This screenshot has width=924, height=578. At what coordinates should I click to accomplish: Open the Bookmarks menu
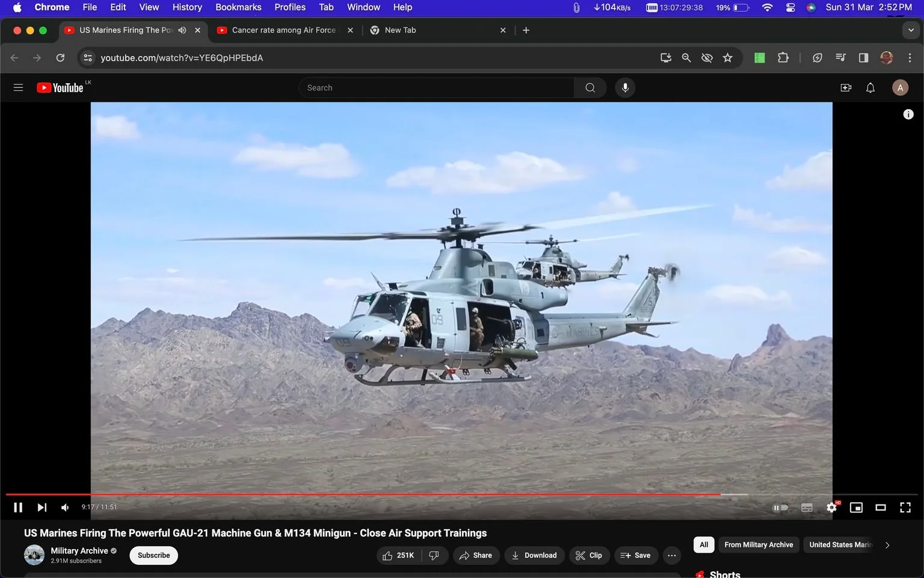point(238,7)
